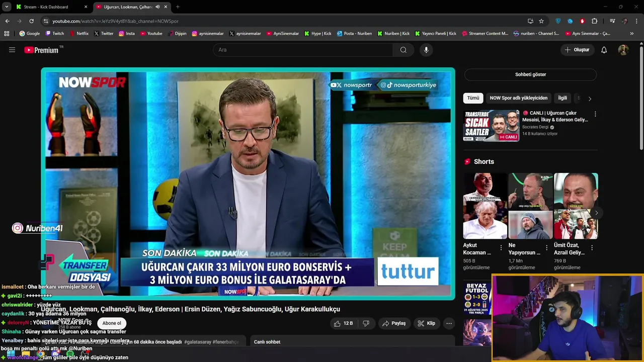Screen dimensions: 644x362
Task: Click the Abone ol subscribe button
Action: click(x=112, y=323)
